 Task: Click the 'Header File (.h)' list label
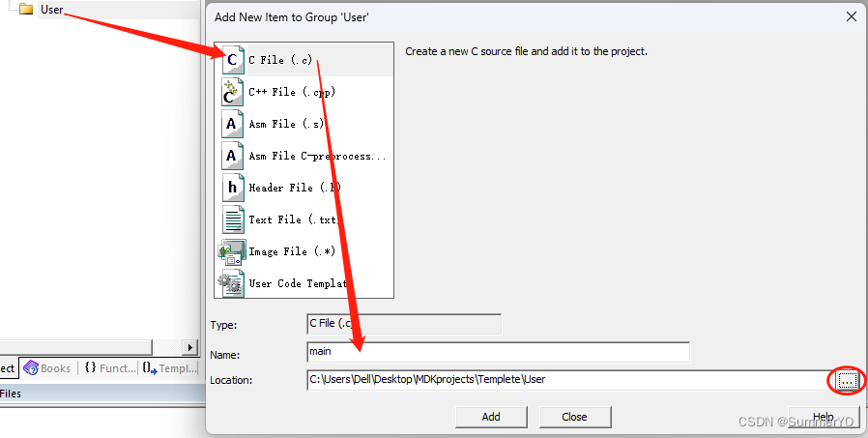pyautogui.click(x=295, y=188)
